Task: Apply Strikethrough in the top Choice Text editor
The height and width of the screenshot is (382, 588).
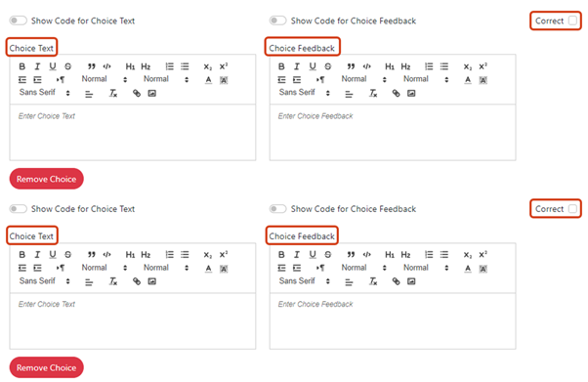Action: tap(67, 66)
